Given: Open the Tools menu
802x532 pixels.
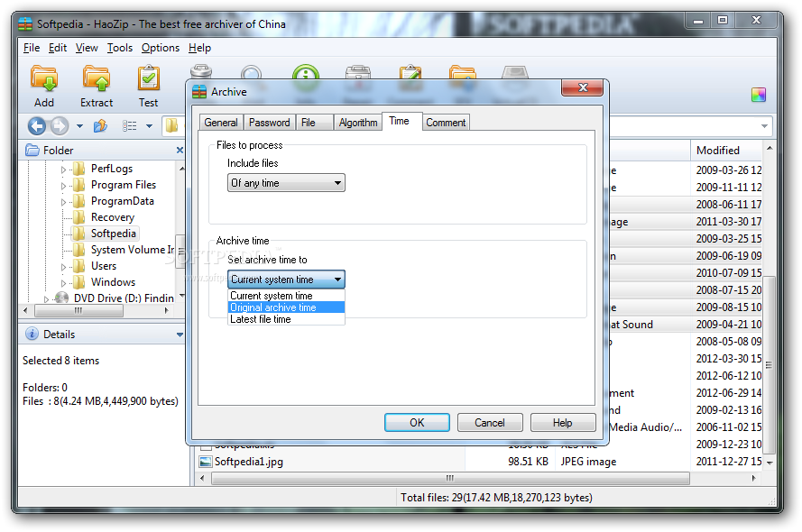Looking at the screenshot, I should pos(120,48).
